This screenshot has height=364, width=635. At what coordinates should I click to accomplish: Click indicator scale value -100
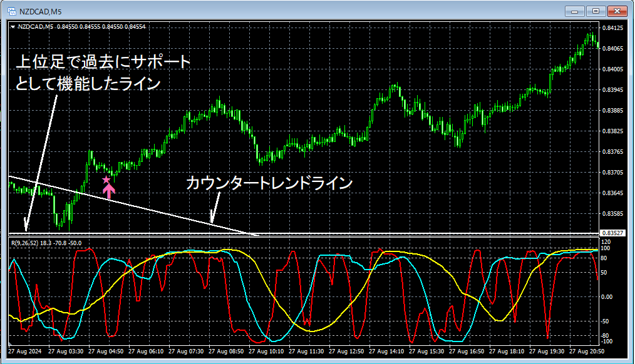tap(606, 341)
